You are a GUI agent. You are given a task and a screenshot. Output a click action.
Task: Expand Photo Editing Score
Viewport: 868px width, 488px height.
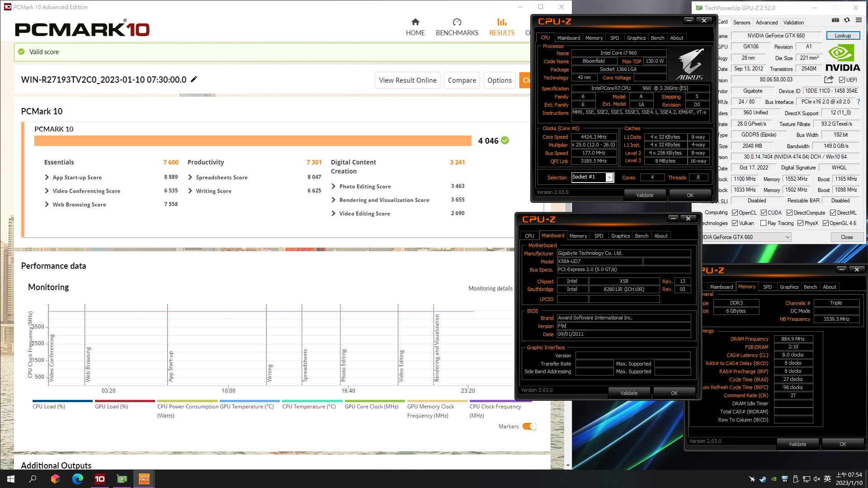point(333,186)
